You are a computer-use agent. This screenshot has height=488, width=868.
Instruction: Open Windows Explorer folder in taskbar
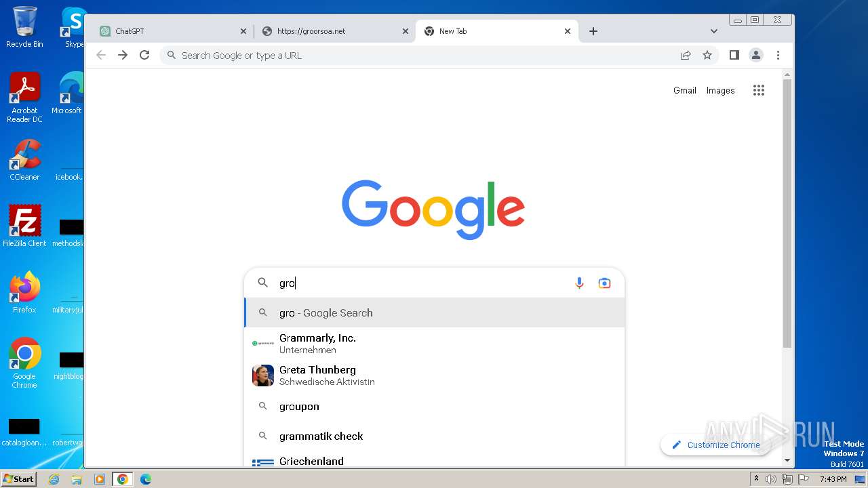(x=77, y=479)
